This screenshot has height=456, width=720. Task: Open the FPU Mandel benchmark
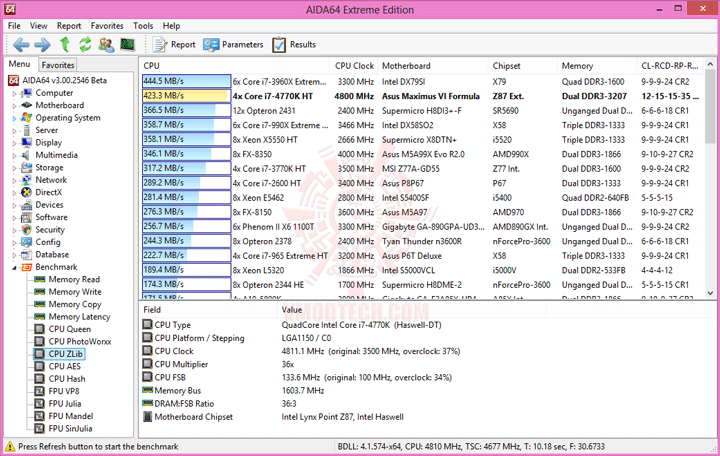(x=71, y=416)
